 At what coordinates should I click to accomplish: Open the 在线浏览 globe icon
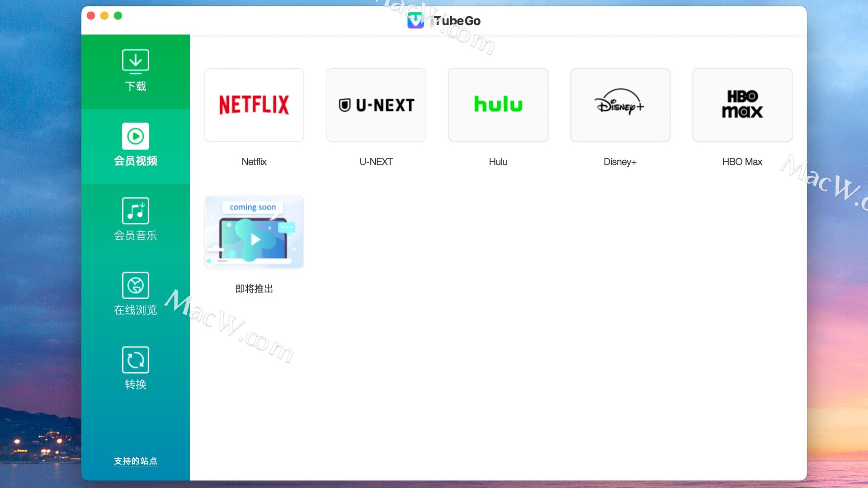pos(135,285)
